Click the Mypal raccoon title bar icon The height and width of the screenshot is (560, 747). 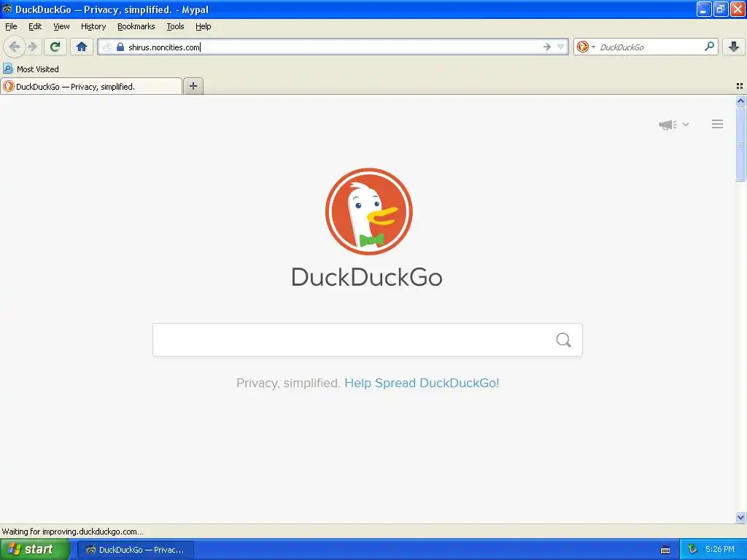pos(7,9)
